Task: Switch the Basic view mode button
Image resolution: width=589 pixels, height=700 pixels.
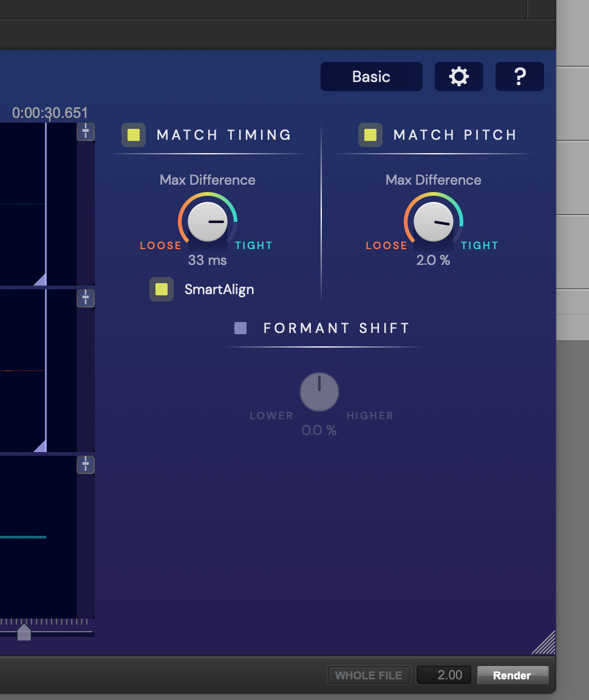Action: pos(371,77)
